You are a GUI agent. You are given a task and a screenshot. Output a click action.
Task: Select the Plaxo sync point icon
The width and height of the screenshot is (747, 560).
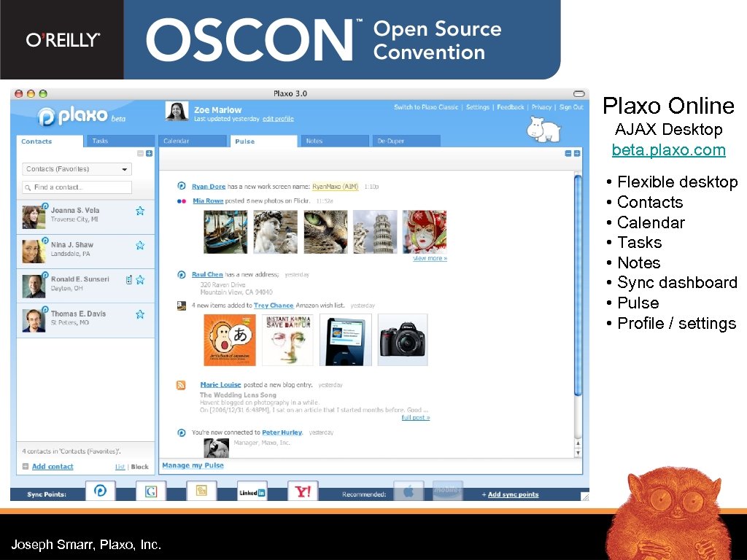[x=100, y=491]
